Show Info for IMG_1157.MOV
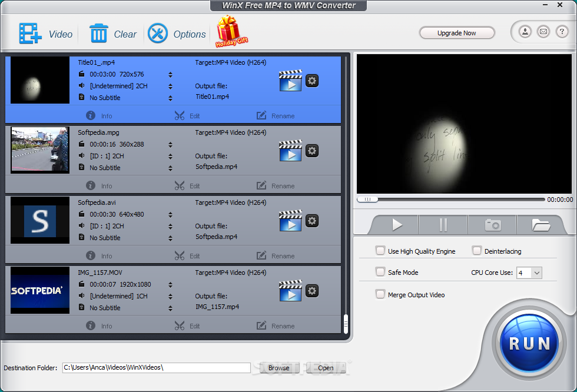 pos(99,326)
